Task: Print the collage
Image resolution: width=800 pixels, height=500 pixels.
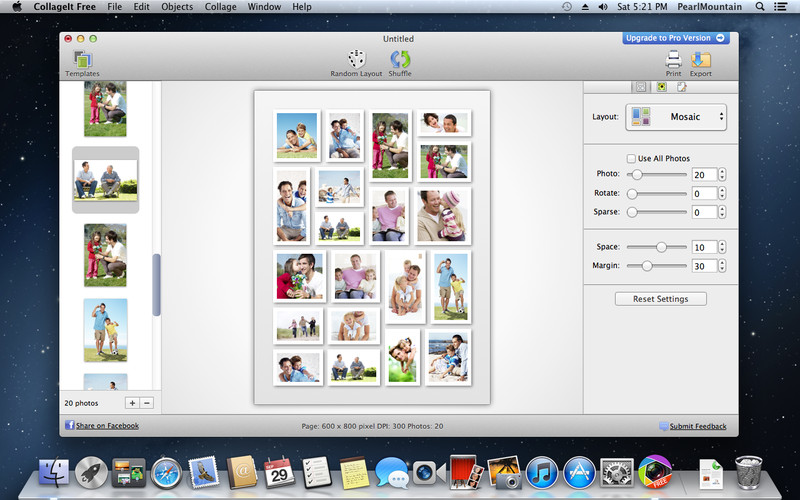Action: coord(673,63)
